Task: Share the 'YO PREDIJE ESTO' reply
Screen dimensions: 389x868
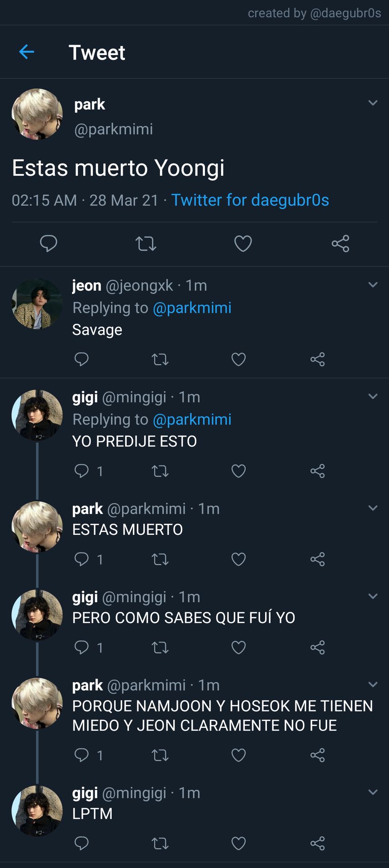Action: [x=318, y=471]
